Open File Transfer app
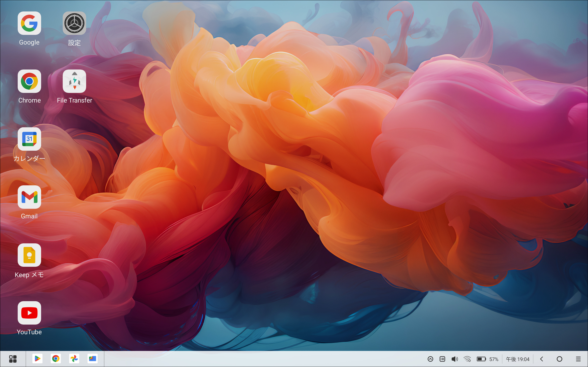Image resolution: width=588 pixels, height=367 pixels. point(74,81)
